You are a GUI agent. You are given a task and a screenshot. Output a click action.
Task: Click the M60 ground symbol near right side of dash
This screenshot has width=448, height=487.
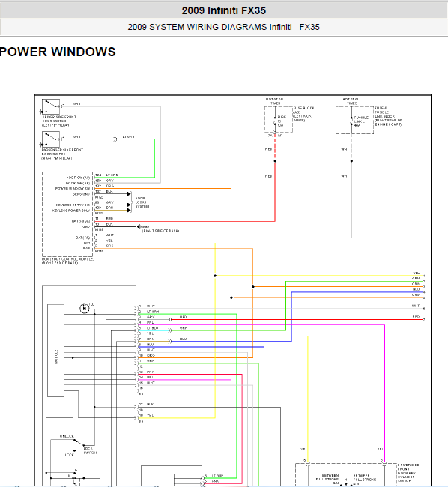click(x=139, y=227)
